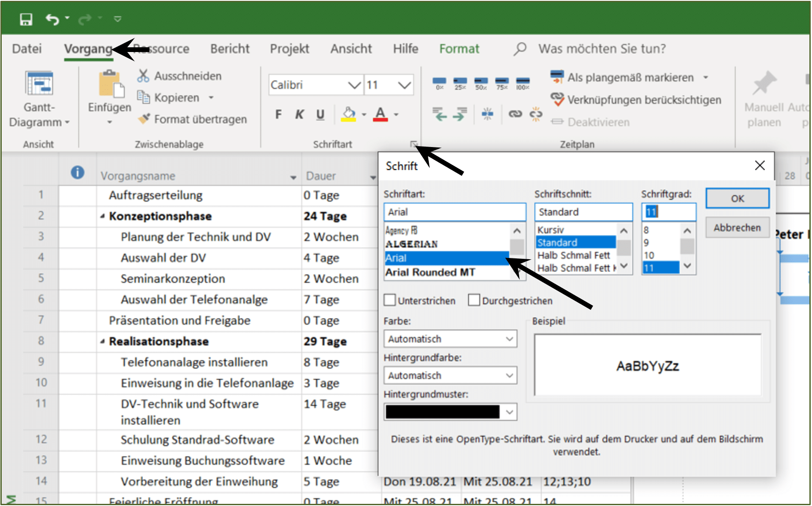Click Verknüpfungen berücksichtigen
Viewport: 812px width, 506px height.
pos(636,100)
